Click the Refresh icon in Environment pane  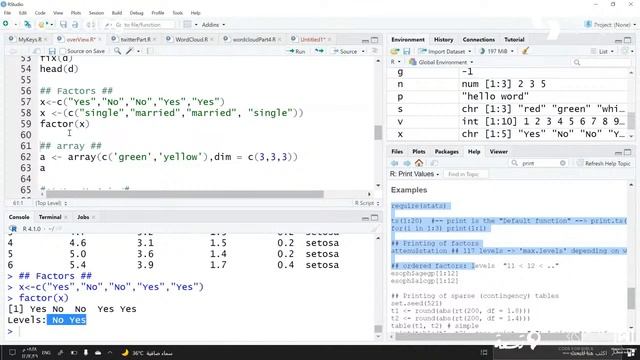tap(624, 51)
